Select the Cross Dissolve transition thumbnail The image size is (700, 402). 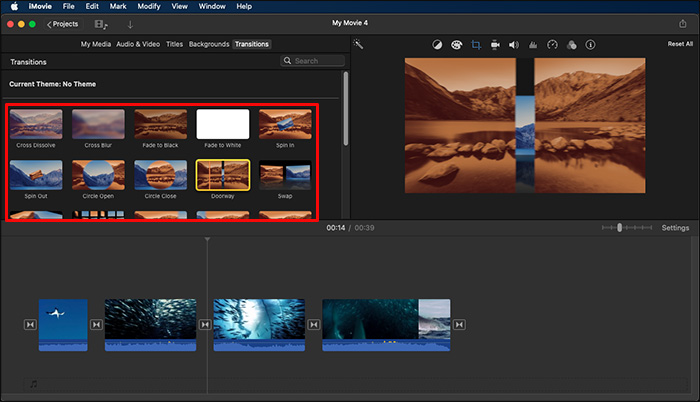[35, 124]
